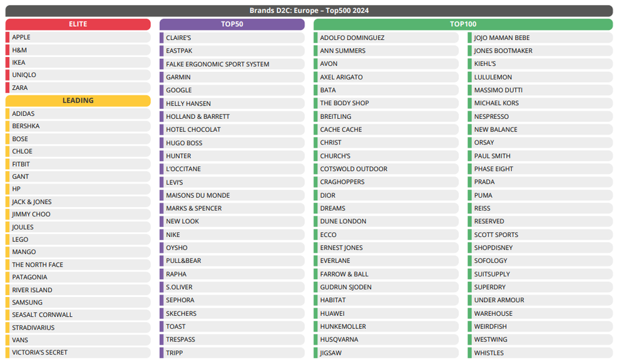
Task: Click the HELLY HANSEN brand row
Action: click(232, 104)
